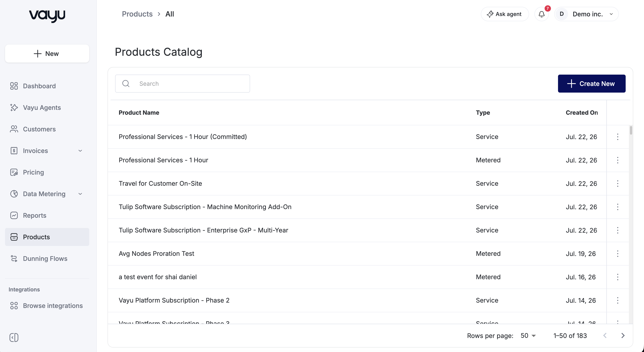
Task: Open Browse integrations link
Action: (47, 306)
